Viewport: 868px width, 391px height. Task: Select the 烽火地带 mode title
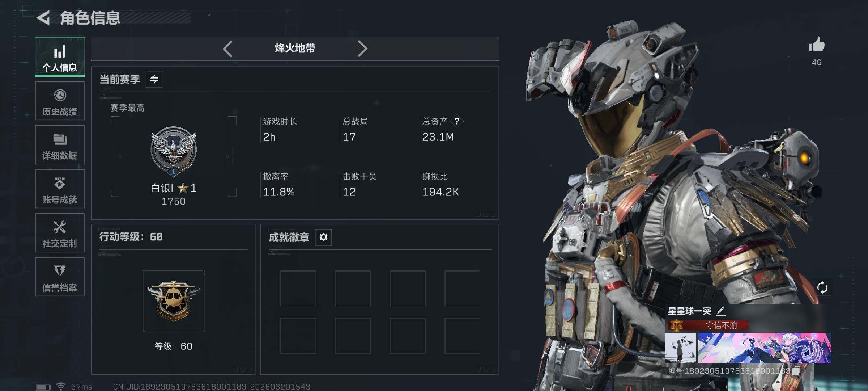tap(295, 48)
